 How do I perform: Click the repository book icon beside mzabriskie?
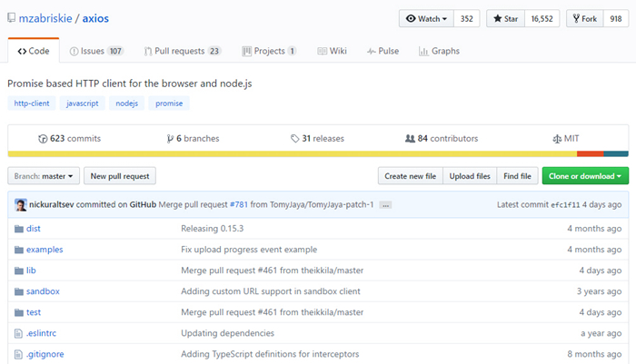click(11, 18)
